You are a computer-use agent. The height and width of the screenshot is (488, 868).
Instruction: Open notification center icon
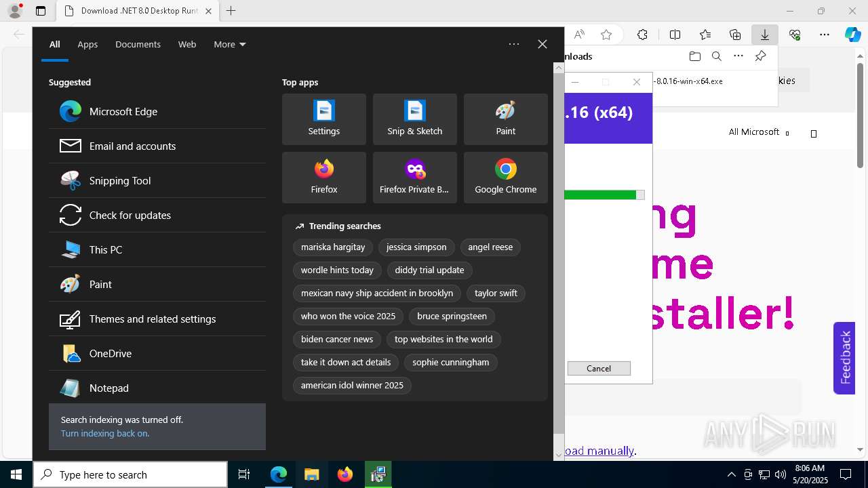[x=846, y=474]
